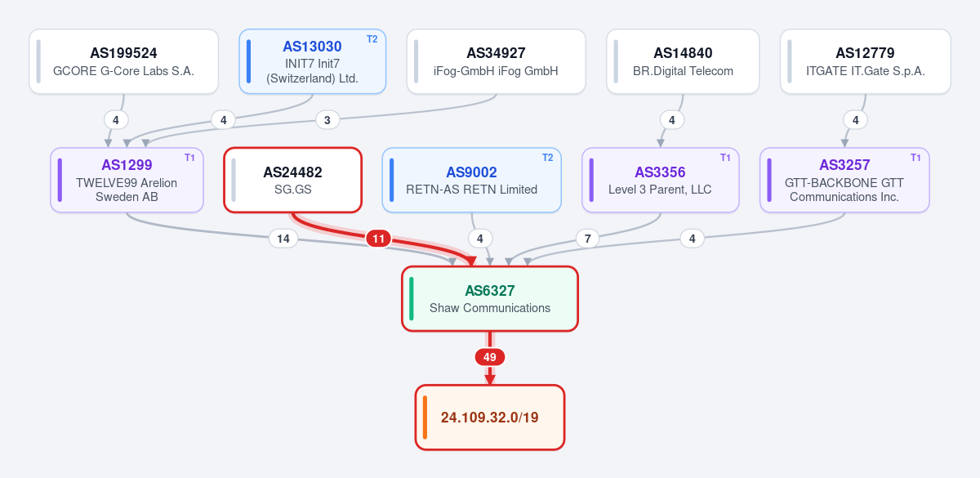Image resolution: width=980 pixels, height=478 pixels.
Task: Open the AS14840 BR.Digital Telecom node
Action: click(683, 61)
